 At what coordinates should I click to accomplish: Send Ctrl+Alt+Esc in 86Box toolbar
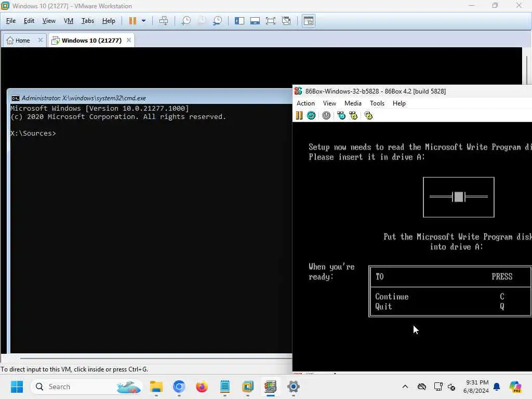coord(353,115)
